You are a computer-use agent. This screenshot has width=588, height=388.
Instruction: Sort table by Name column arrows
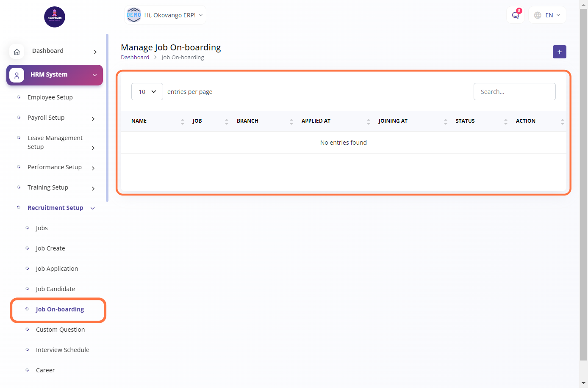(183, 121)
